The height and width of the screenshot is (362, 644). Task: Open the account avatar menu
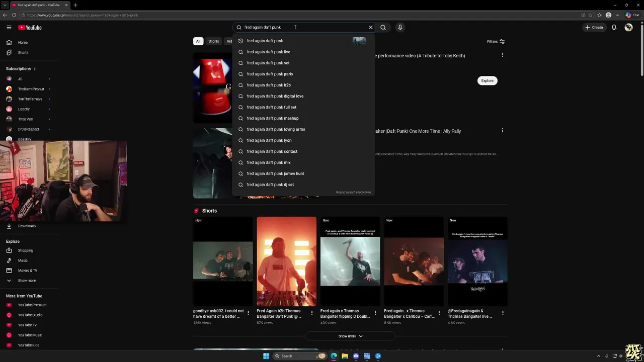[628, 28]
